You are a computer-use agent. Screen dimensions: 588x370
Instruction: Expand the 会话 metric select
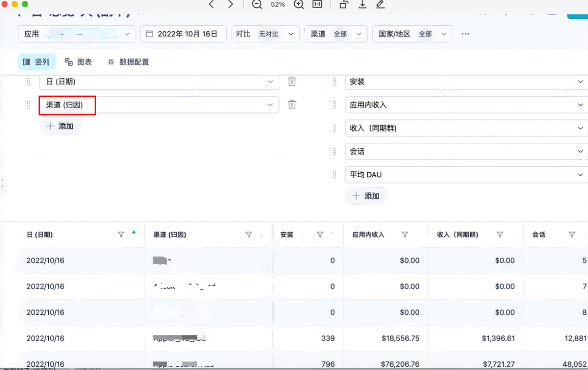tap(466, 151)
